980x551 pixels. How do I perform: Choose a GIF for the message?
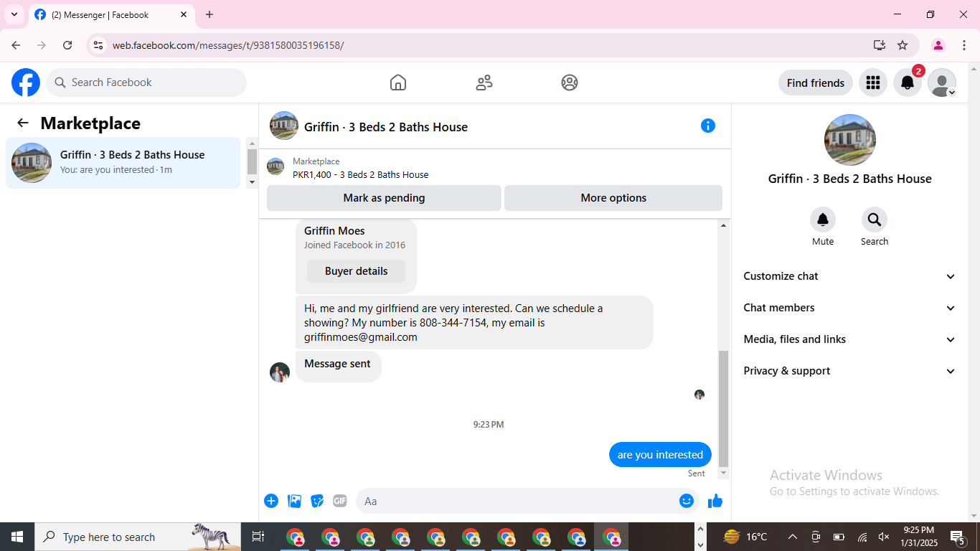[340, 501]
